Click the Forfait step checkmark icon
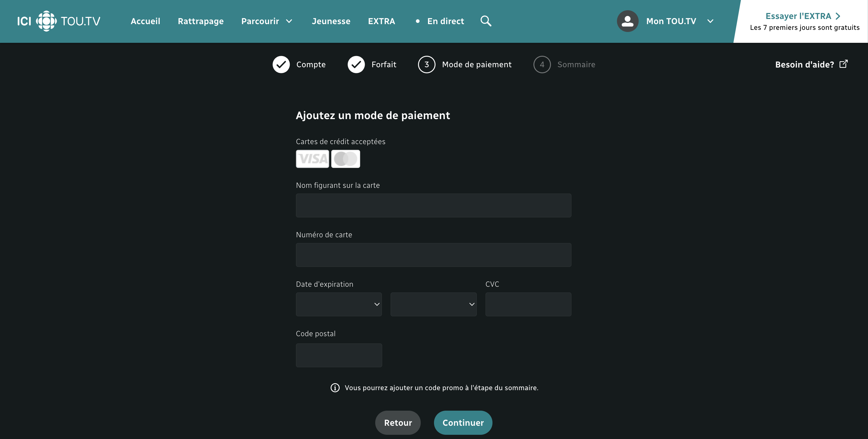 click(356, 65)
